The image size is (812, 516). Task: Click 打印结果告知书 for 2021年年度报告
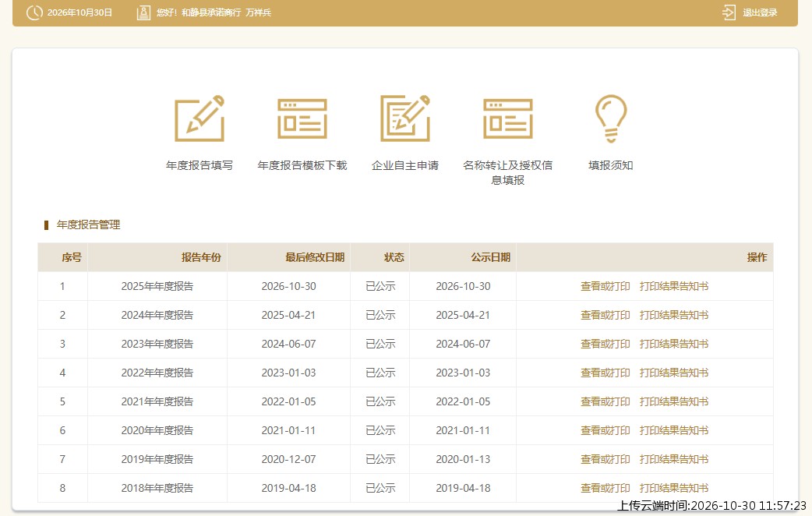pos(674,401)
